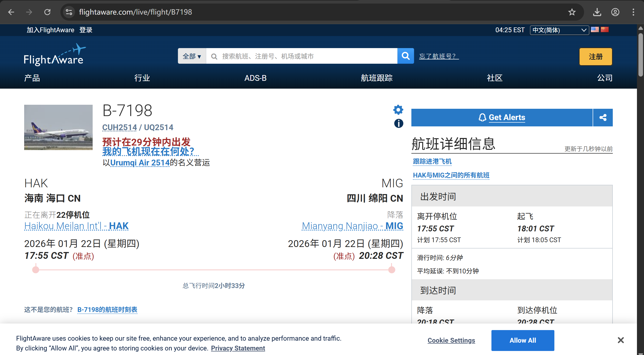
Task: Open flight page settings gear icon
Action: click(x=398, y=110)
